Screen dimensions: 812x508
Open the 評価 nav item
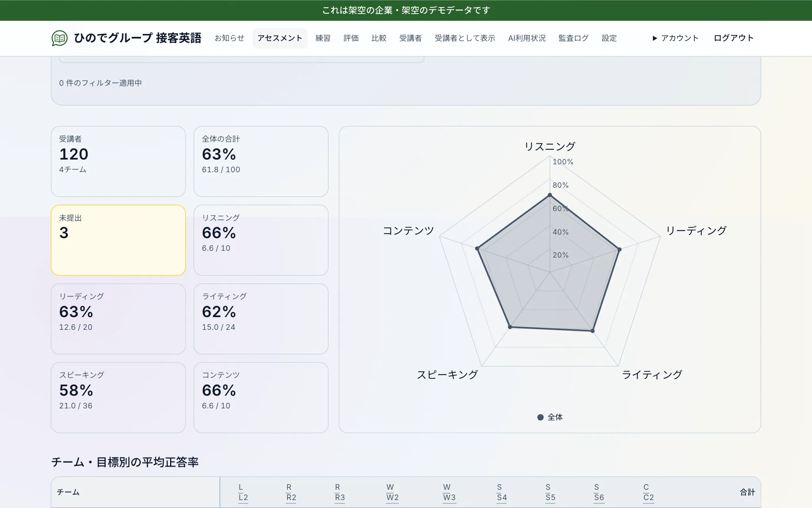351,38
